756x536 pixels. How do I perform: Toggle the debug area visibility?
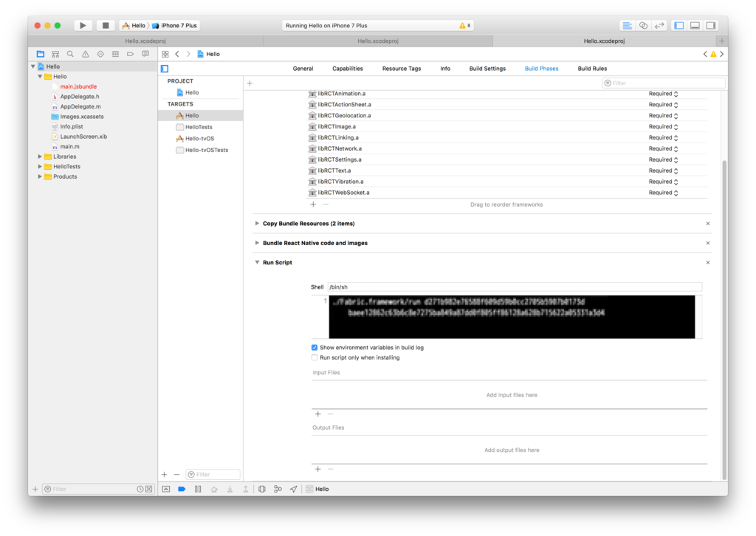(x=695, y=26)
